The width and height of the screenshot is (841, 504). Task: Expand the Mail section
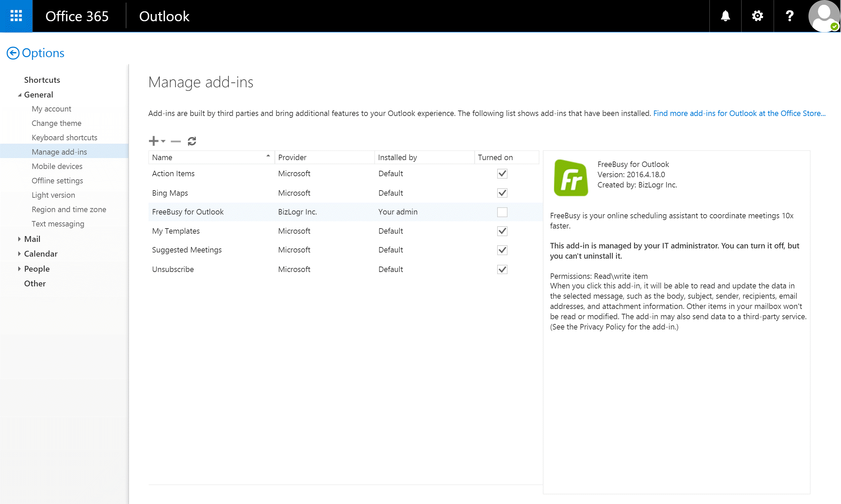coord(19,239)
